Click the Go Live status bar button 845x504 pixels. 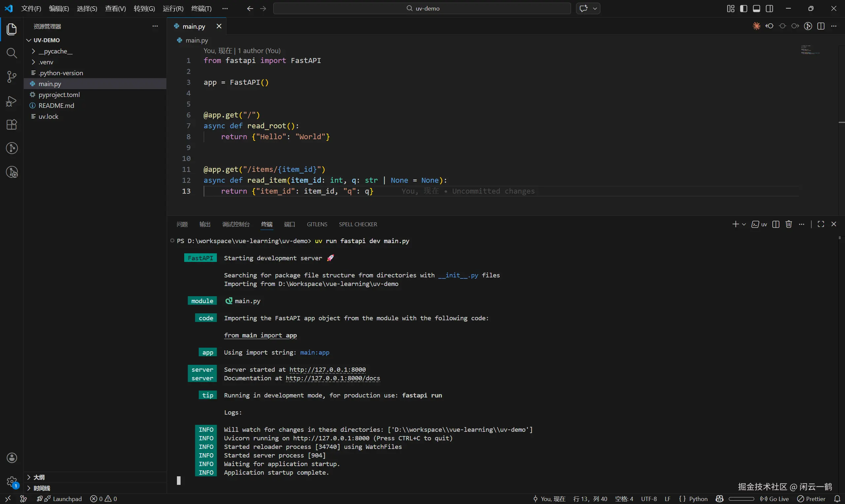point(774,499)
